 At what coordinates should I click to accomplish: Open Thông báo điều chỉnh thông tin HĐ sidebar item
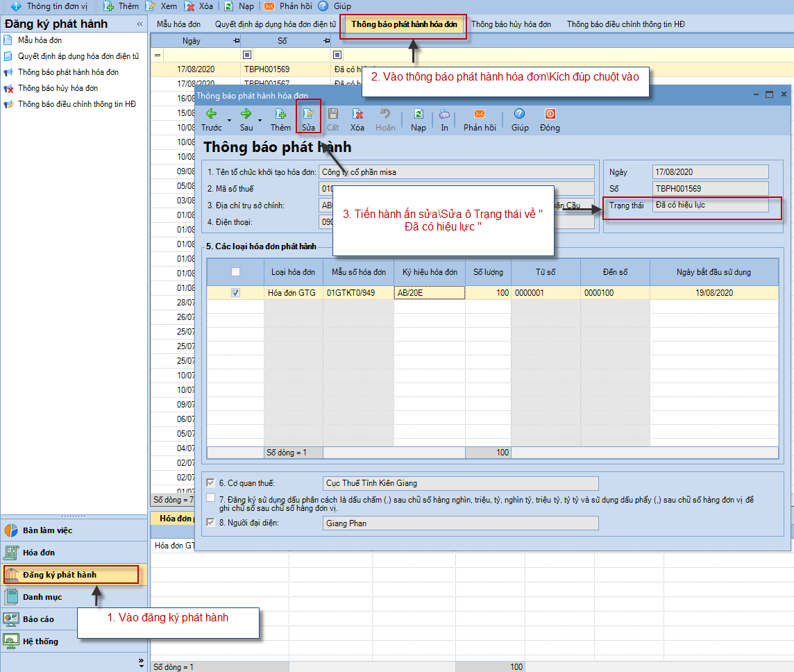[x=76, y=104]
